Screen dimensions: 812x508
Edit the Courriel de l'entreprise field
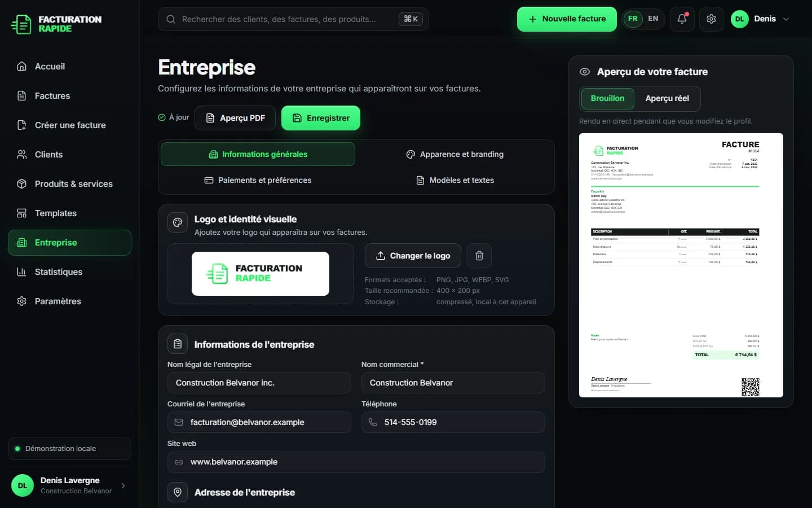click(259, 422)
